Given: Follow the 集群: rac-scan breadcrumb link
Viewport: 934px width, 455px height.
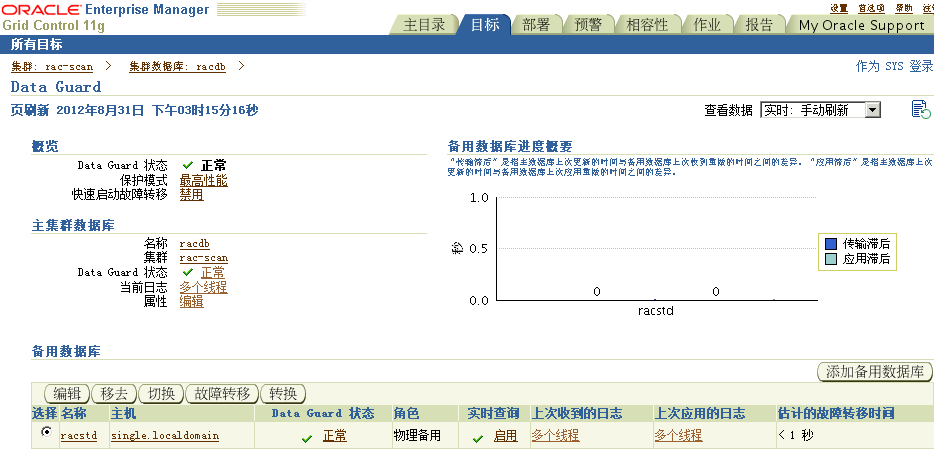Looking at the screenshot, I should click(52, 67).
